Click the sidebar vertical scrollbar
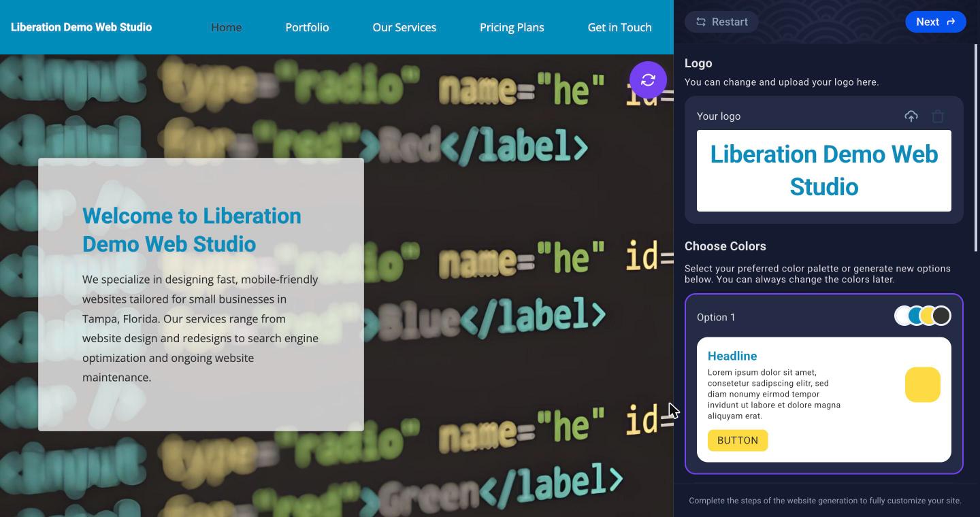 pyautogui.click(x=977, y=147)
